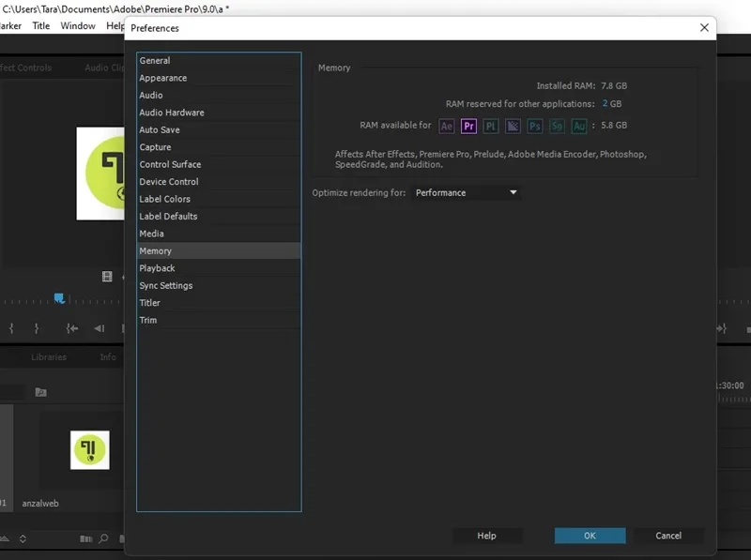The width and height of the screenshot is (751, 560).
Task: Select the anzalweb thumbnail in project panel
Action: [89, 450]
